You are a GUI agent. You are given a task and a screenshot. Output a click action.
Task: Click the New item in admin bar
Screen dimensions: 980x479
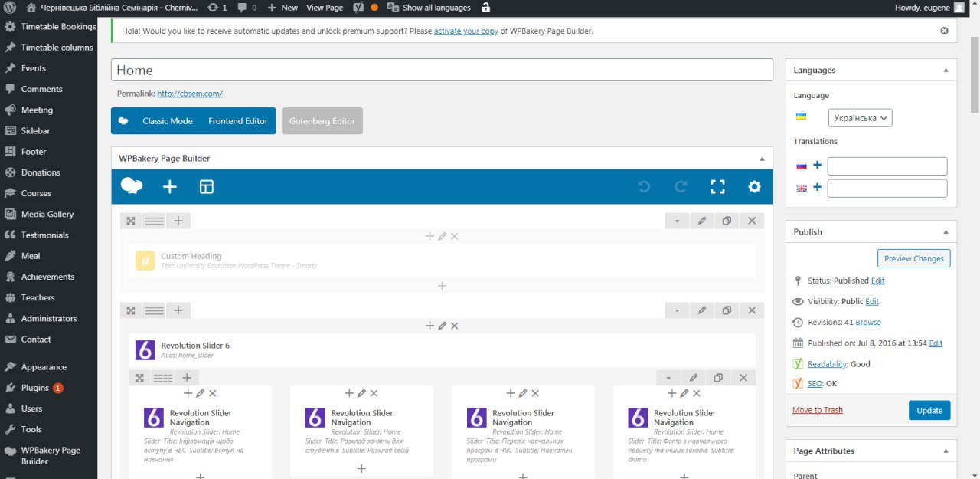[283, 8]
